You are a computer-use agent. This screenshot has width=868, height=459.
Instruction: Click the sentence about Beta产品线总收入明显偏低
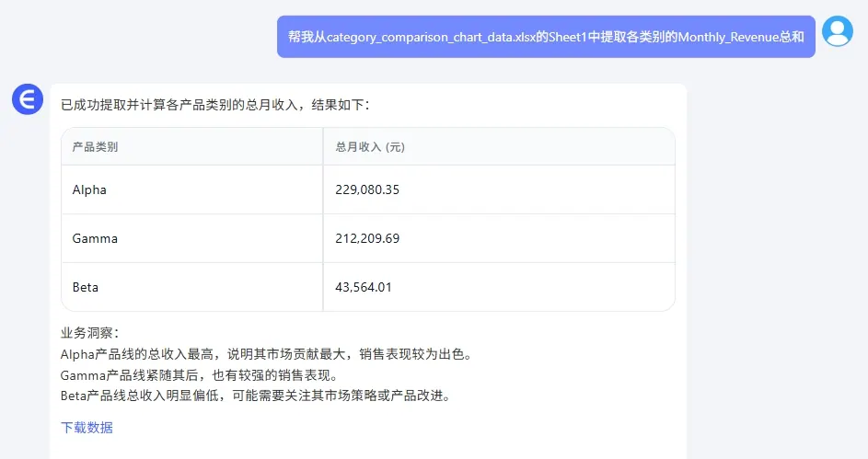255,396
